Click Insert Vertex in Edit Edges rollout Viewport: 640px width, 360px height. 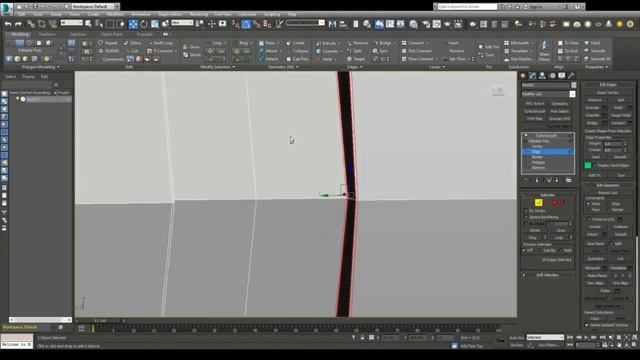(608, 93)
